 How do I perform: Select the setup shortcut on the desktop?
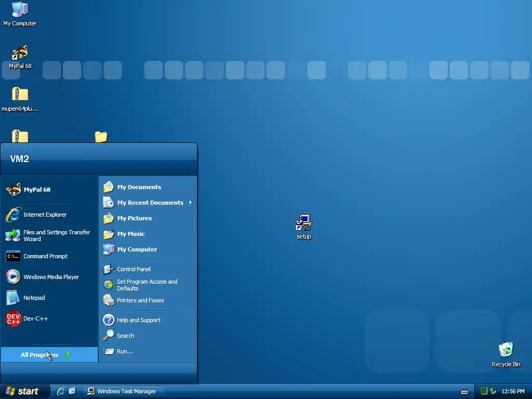(x=303, y=227)
